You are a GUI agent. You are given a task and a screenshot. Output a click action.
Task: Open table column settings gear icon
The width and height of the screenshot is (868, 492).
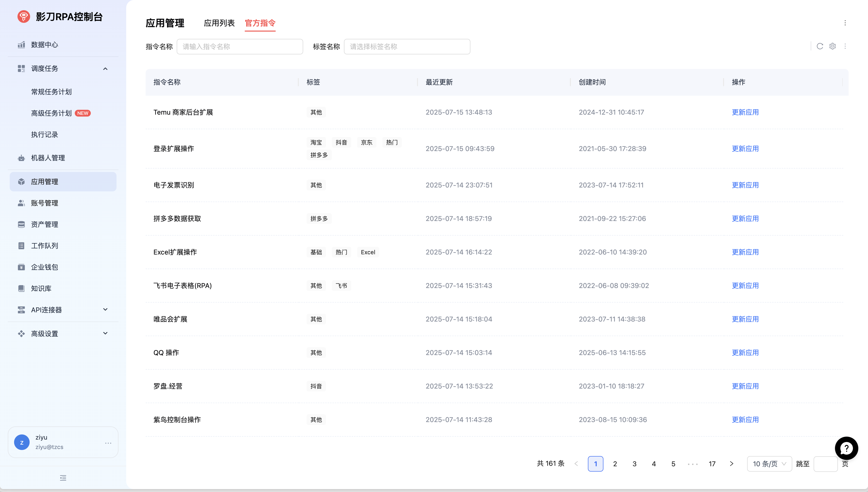coord(832,46)
